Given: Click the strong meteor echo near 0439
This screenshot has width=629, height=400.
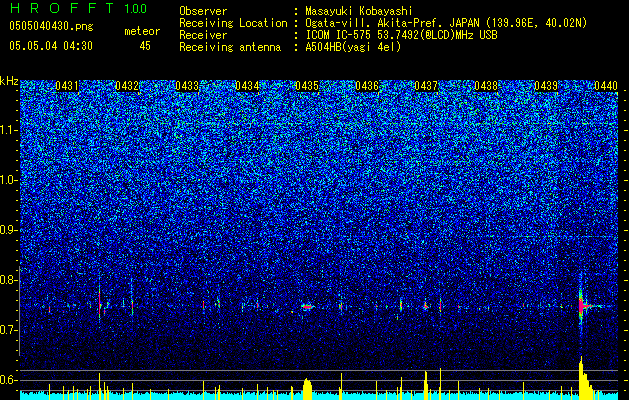Looking at the screenshot, I should pos(582,306).
